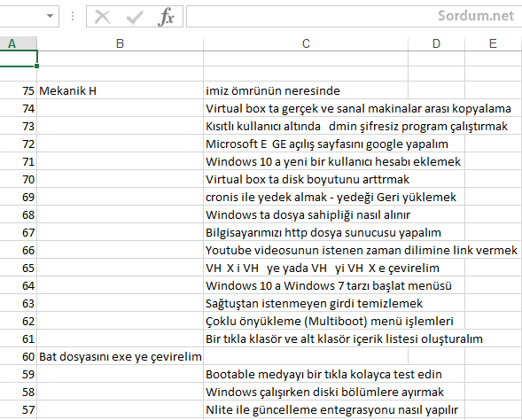Image resolution: width=522 pixels, height=420 pixels.
Task: Click 'Nlite ile güncelleme entegrasyonu' cell
Action: click(306, 409)
